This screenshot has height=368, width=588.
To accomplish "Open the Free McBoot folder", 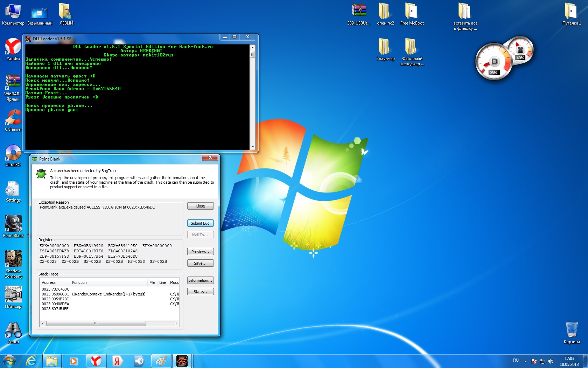I will (412, 14).
